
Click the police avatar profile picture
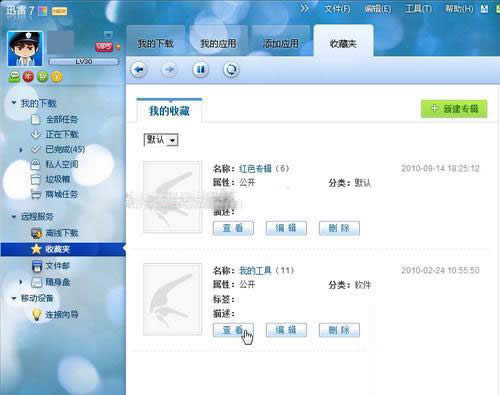tap(25, 49)
